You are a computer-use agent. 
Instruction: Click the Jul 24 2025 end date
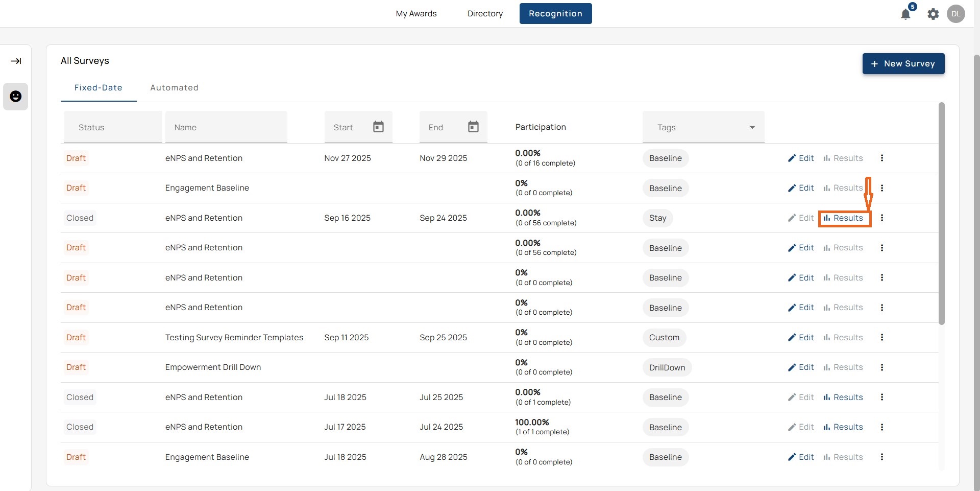point(441,427)
